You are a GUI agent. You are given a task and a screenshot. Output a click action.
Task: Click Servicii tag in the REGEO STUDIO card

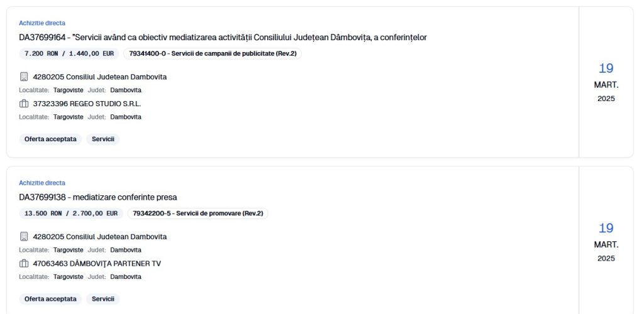click(x=103, y=139)
